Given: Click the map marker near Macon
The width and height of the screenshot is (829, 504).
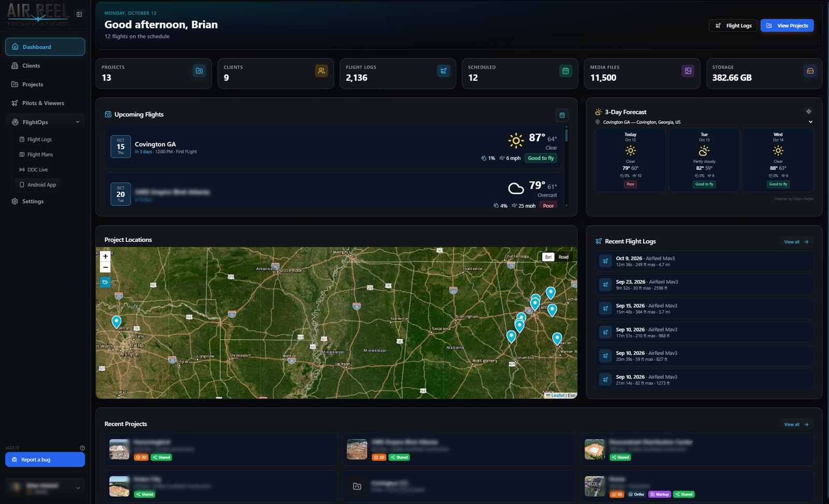Looking at the screenshot, I should pos(557,339).
